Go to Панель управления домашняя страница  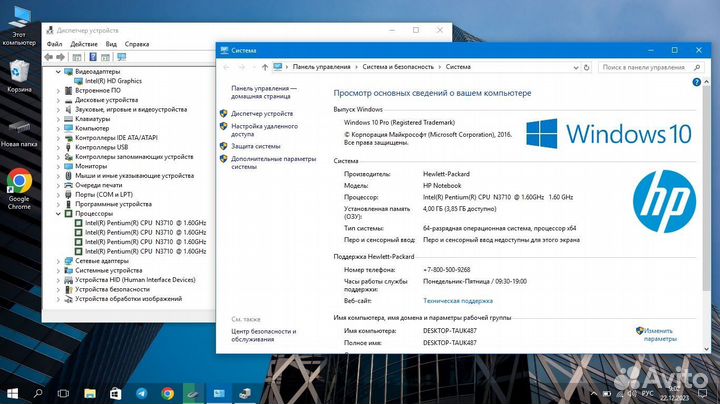(264, 92)
